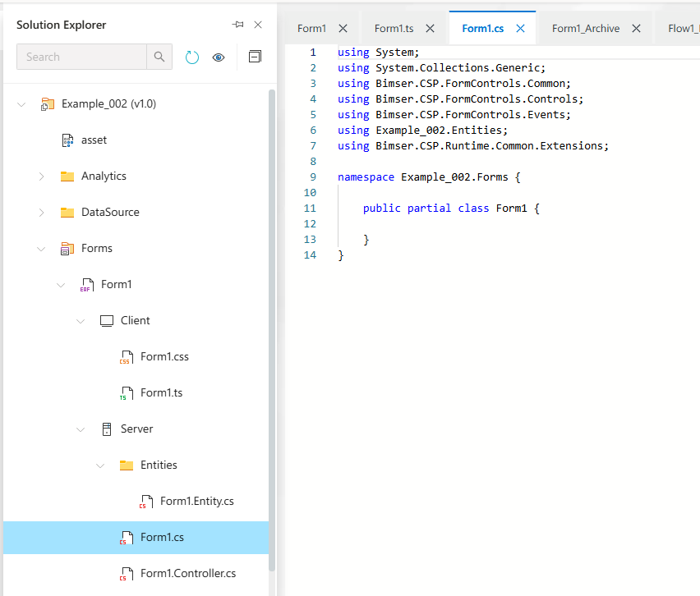The width and height of the screenshot is (700, 596).
Task: Click 'using System.Collections.Generic;' code line
Action: (x=441, y=68)
